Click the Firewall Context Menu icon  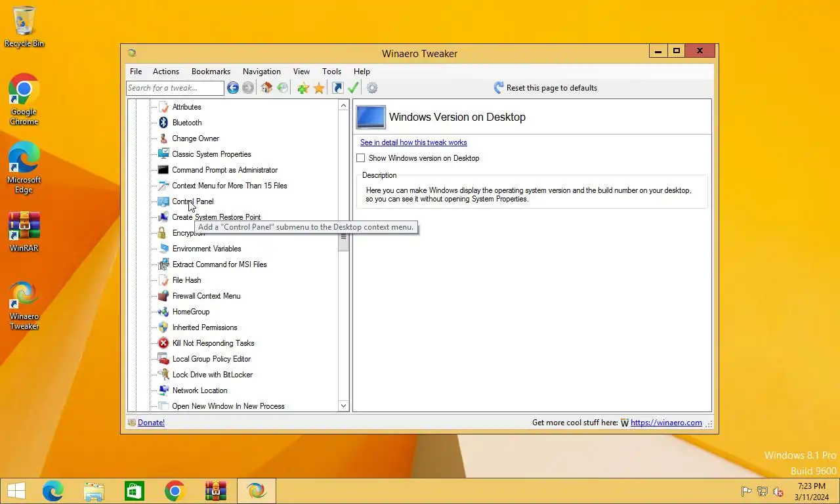click(x=163, y=296)
